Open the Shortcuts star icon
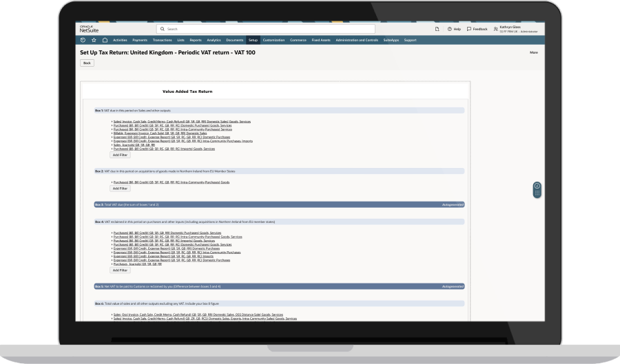Image resolution: width=620 pixels, height=364 pixels. pos(94,40)
